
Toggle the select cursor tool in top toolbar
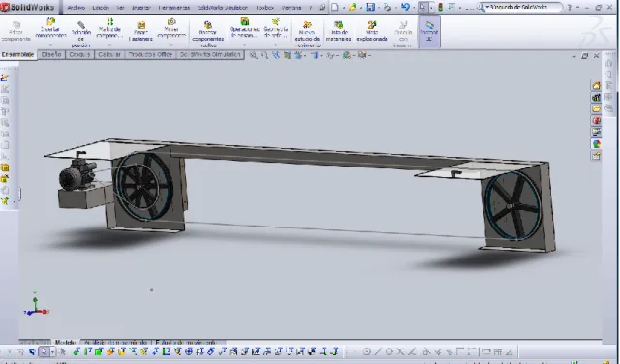click(422, 7)
